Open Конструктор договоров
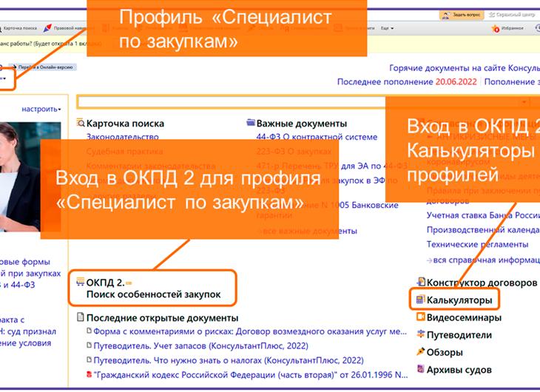540x392 pixels. click(x=482, y=283)
